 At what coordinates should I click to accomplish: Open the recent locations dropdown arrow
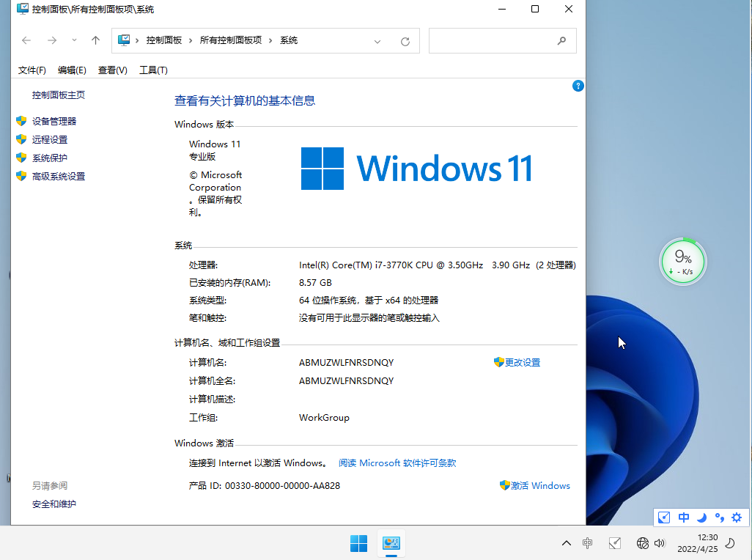(74, 40)
